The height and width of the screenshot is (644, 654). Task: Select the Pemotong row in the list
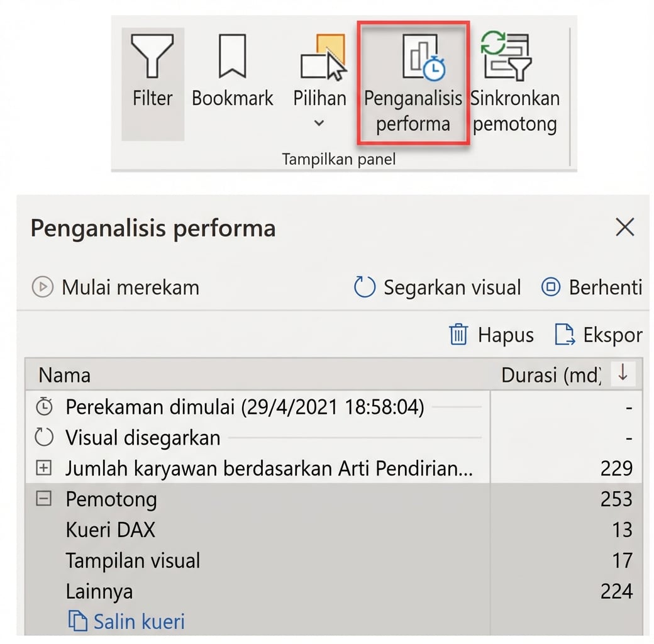[x=111, y=499]
